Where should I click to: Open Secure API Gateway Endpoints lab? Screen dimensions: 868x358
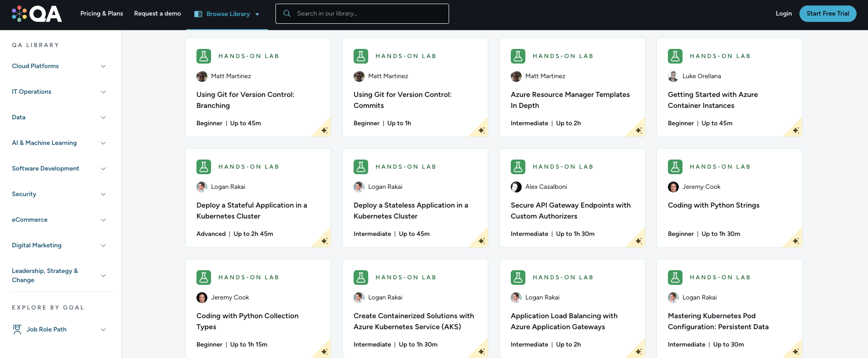pos(571,211)
